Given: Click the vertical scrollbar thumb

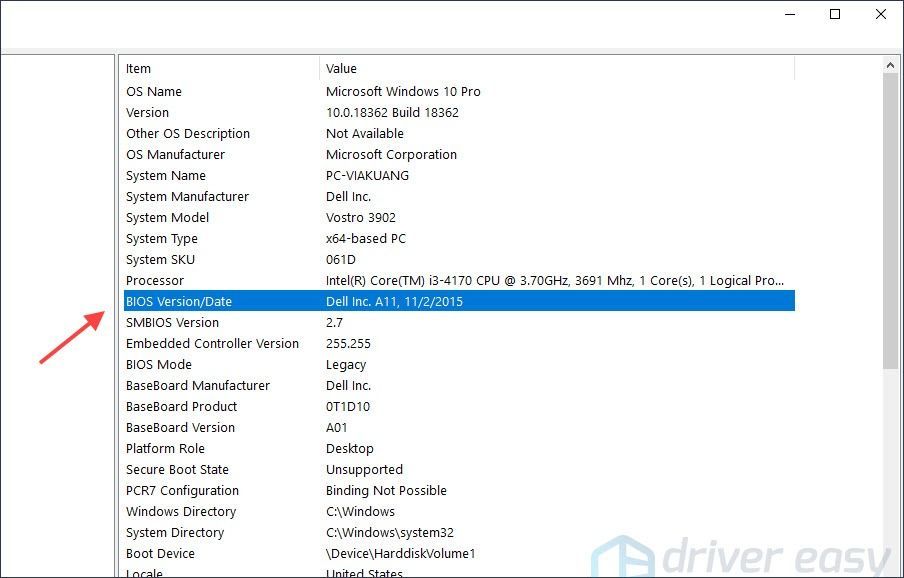Looking at the screenshot, I should coord(890,222).
